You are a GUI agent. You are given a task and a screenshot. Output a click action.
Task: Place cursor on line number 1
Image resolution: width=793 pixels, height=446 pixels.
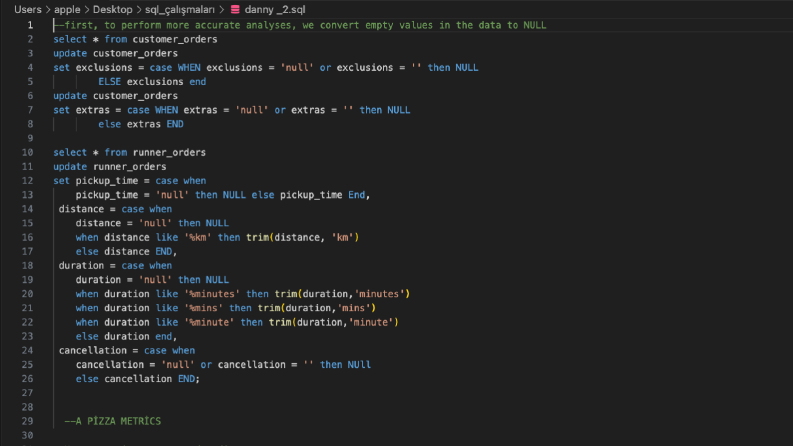click(30, 25)
